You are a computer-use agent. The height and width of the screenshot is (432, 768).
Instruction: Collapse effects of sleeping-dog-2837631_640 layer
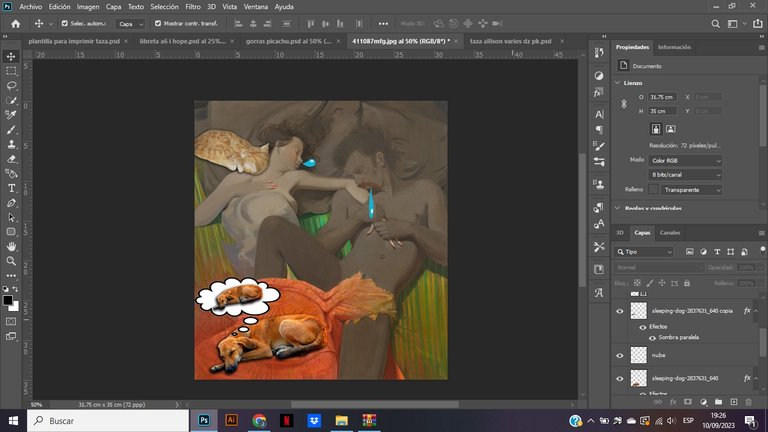tap(756, 378)
